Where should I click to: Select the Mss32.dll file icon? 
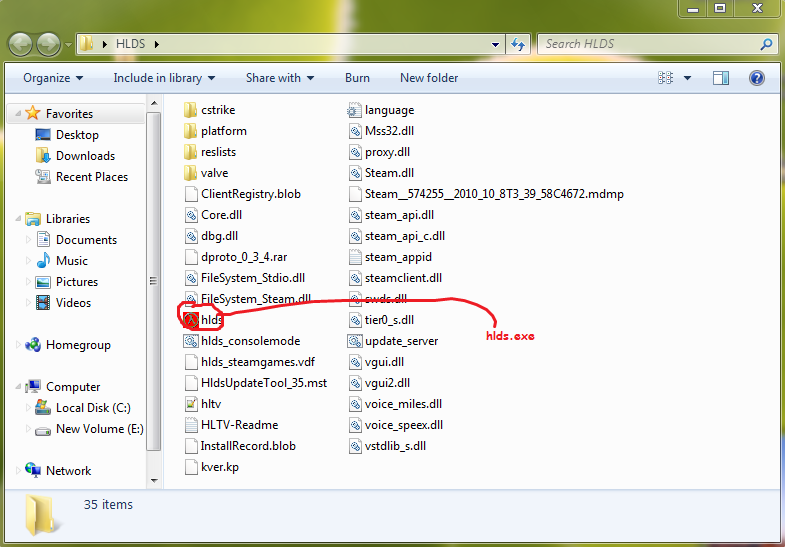pyautogui.click(x=355, y=131)
